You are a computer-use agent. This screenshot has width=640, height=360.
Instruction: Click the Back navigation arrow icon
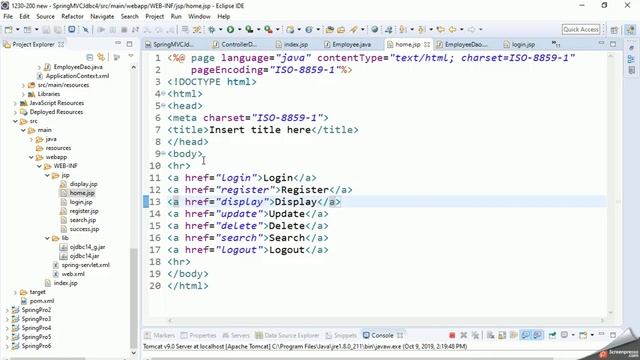pyautogui.click(x=453, y=29)
